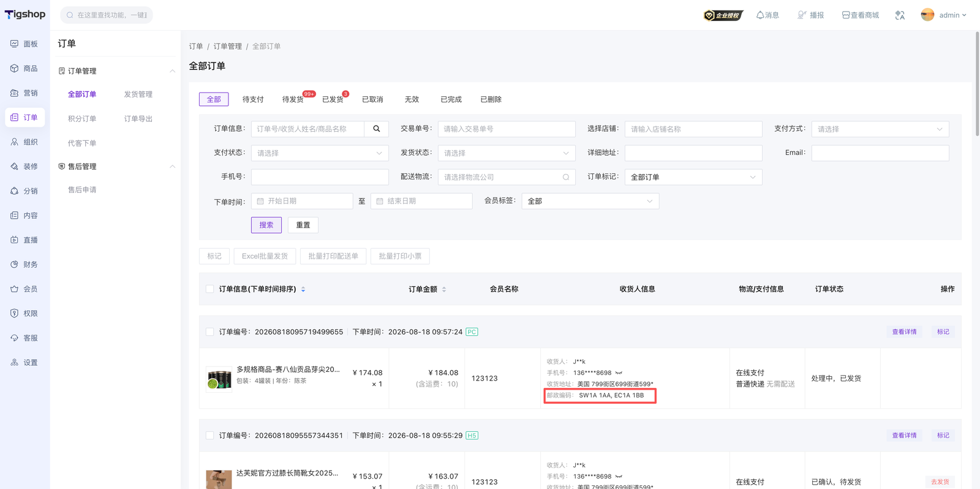The width and height of the screenshot is (980, 489).
Task: Switch to the 已删除 tab
Action: (491, 99)
